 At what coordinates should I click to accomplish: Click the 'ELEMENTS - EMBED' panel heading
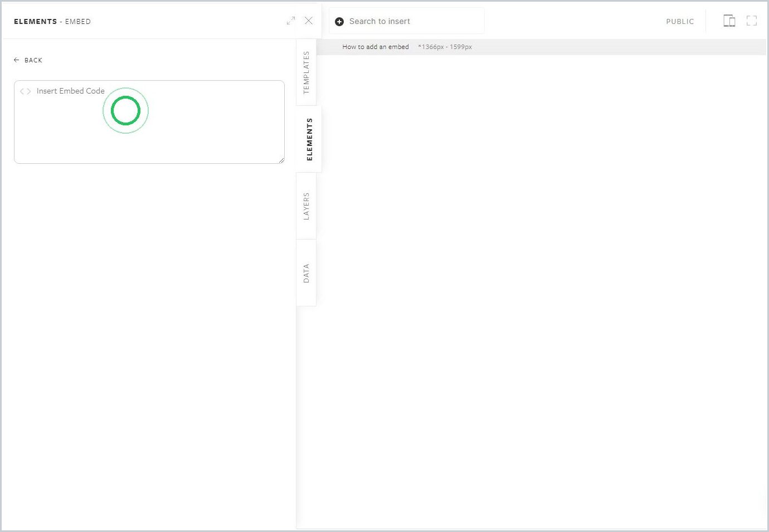tap(52, 21)
